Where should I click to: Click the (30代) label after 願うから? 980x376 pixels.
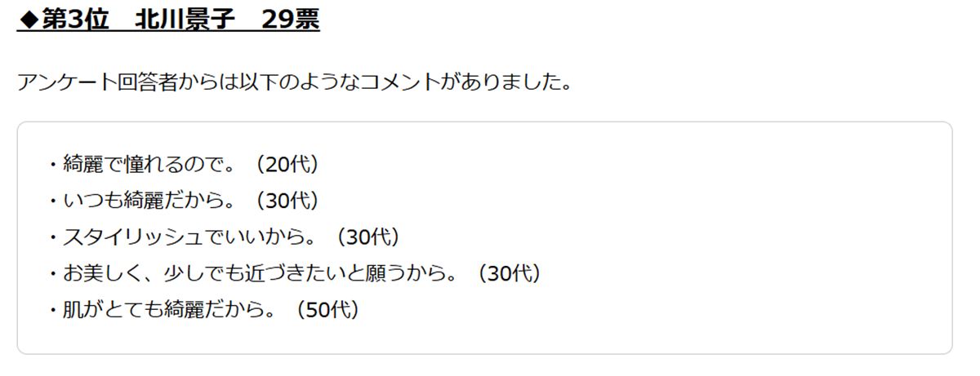tap(508, 274)
